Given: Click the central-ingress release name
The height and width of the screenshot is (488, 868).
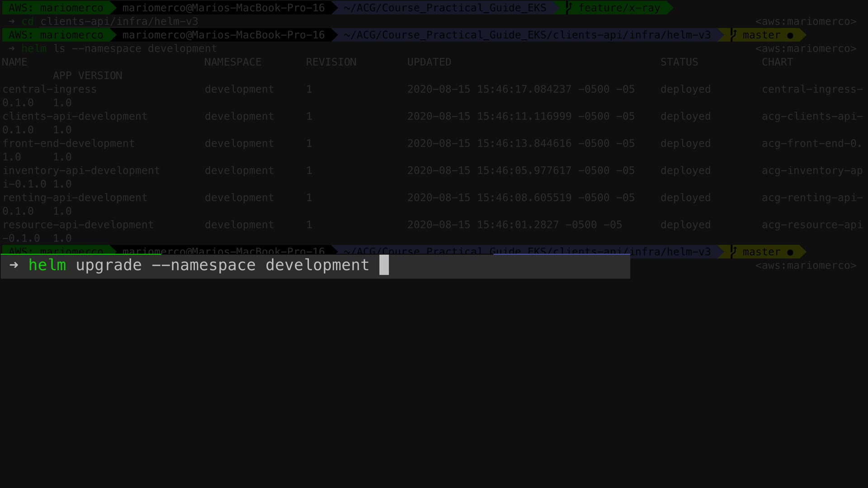Looking at the screenshot, I should [x=49, y=89].
